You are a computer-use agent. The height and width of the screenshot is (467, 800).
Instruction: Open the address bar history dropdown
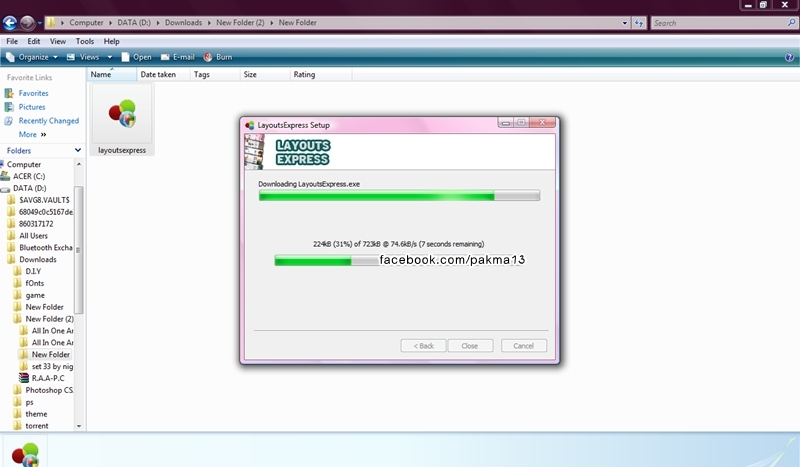click(x=624, y=23)
